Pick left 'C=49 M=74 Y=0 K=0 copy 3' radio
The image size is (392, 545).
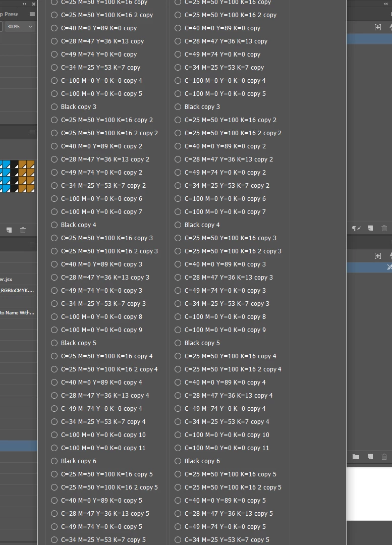point(54,291)
